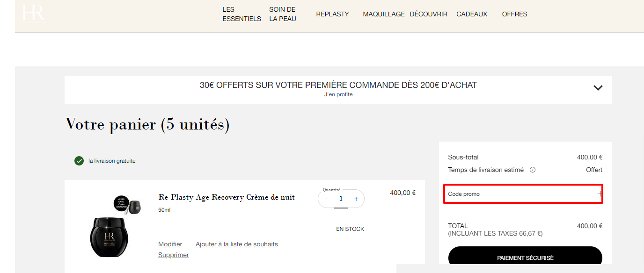The width and height of the screenshot is (644, 273).
Task: Click the EN STOCK status text
Action: [x=350, y=229]
